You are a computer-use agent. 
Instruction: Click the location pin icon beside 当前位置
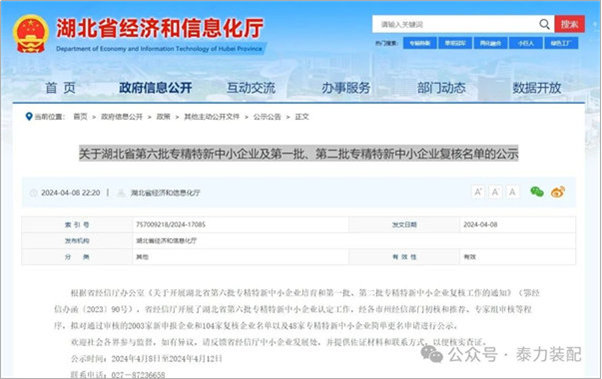[28, 116]
